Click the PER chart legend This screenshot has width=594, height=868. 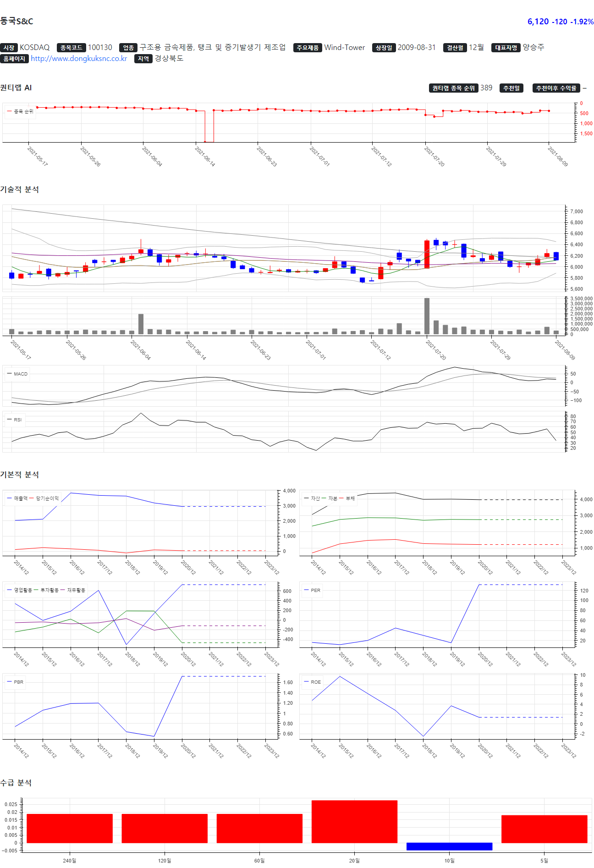[x=312, y=591]
